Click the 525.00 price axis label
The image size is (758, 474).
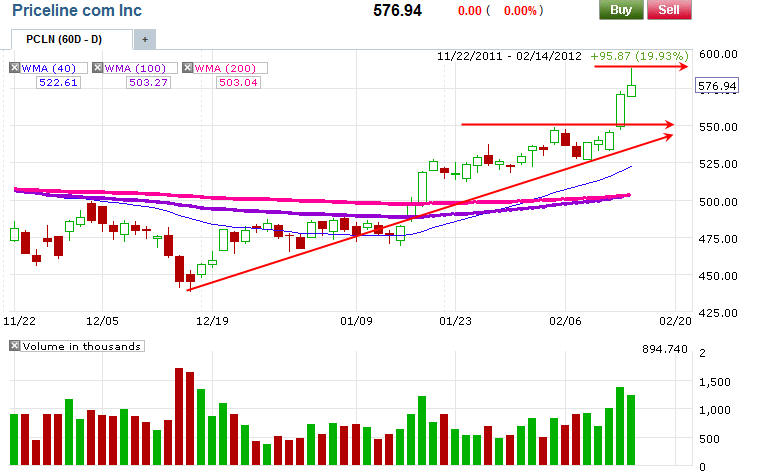[718, 164]
